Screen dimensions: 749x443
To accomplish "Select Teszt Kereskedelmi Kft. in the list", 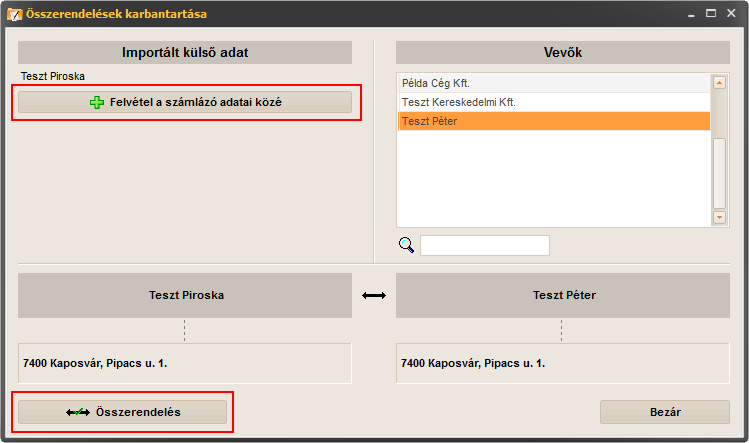I will (554, 102).
